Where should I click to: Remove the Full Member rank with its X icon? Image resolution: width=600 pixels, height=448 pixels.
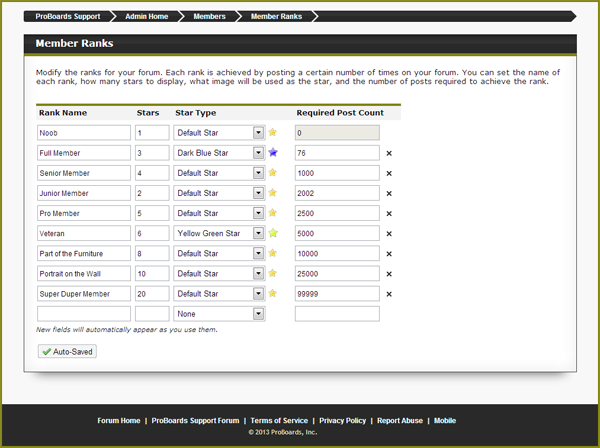[x=389, y=153]
